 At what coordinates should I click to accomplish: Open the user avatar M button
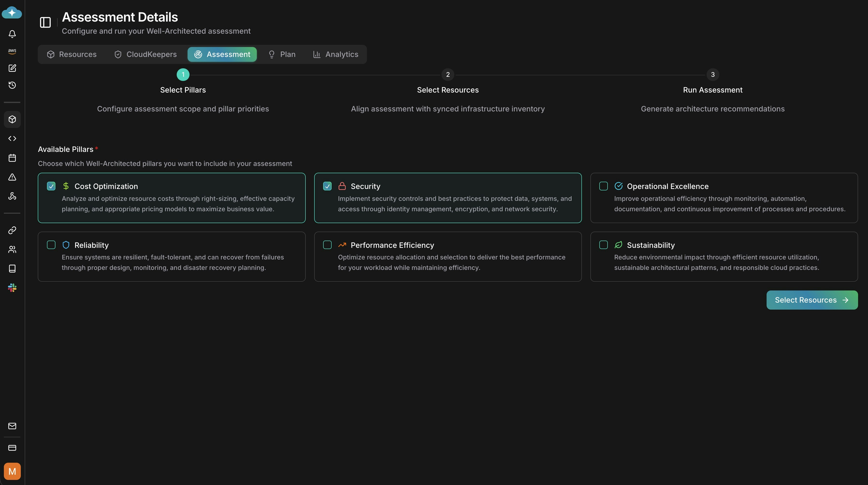[12, 471]
